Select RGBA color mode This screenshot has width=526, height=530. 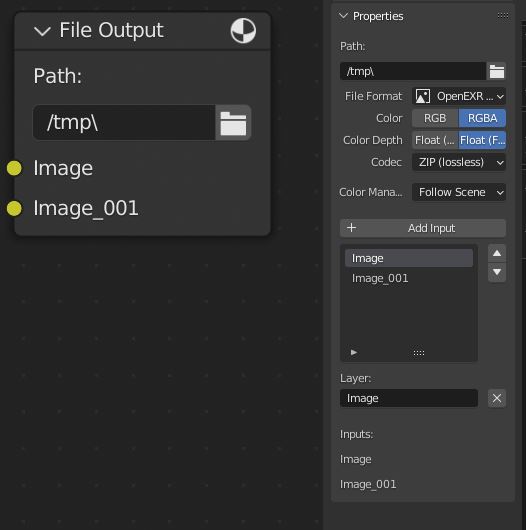click(482, 118)
